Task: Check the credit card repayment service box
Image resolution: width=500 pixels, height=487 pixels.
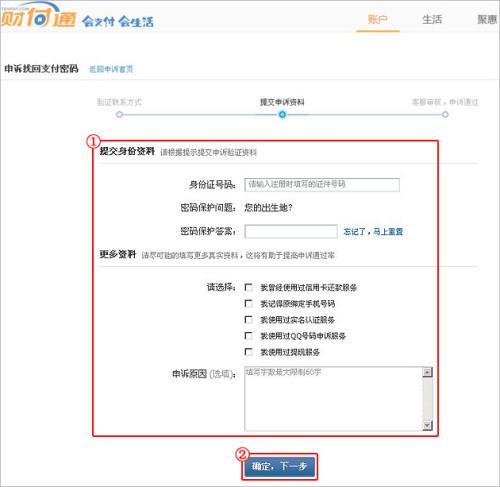Action: pyautogui.click(x=248, y=287)
